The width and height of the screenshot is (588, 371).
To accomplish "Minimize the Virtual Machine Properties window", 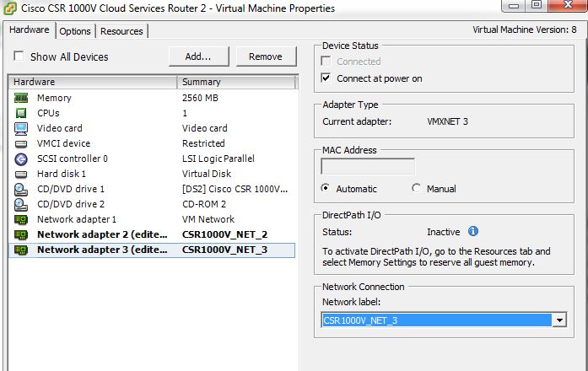I will (514, 6).
